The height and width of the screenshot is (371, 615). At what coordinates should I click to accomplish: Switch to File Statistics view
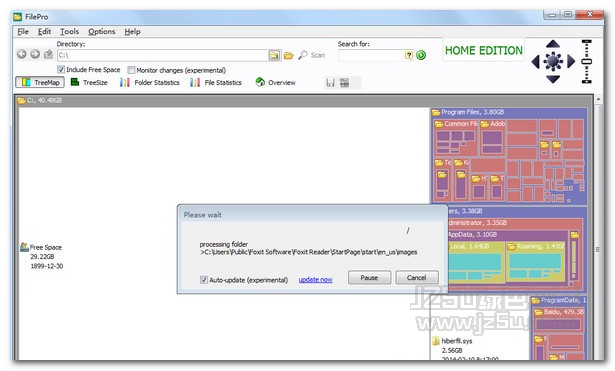[x=216, y=82]
